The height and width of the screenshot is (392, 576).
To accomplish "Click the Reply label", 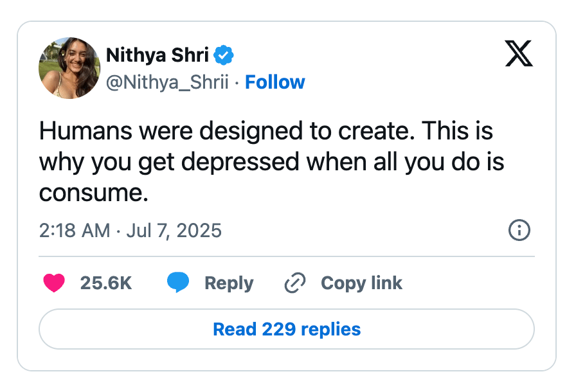I will click(229, 283).
